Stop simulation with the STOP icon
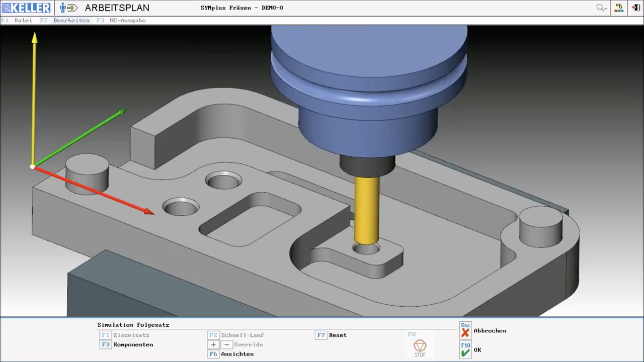Image resolution: width=644 pixels, height=362 pixels. [420, 348]
